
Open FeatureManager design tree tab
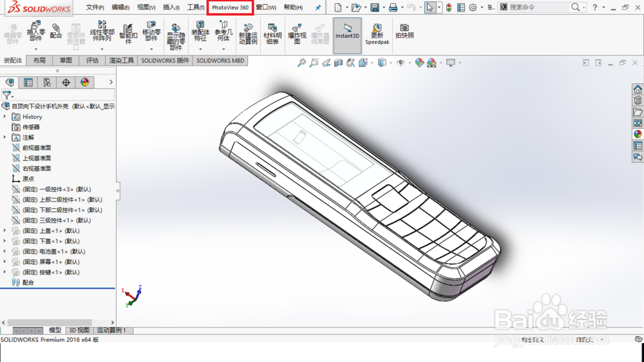pos(10,82)
